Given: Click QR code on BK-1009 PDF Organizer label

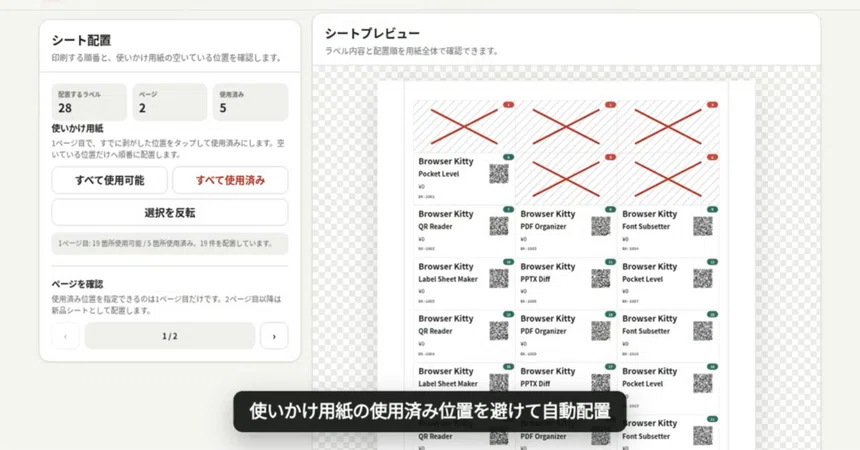Looking at the screenshot, I should 601,331.
